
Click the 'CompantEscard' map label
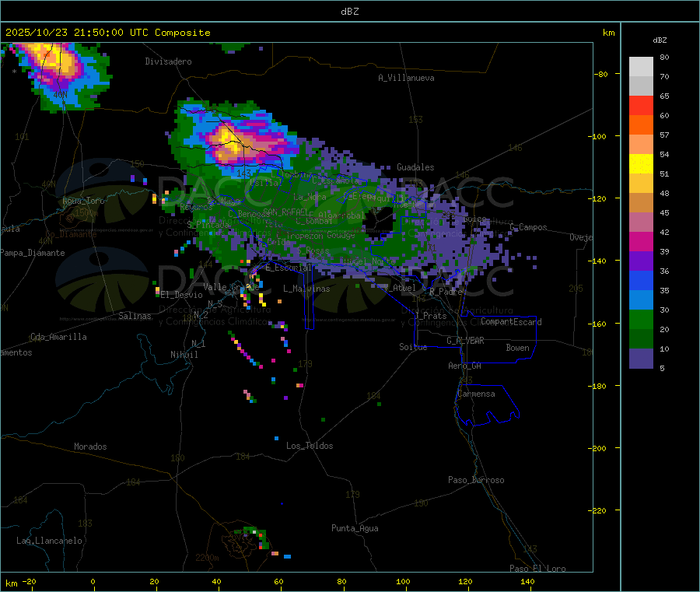click(x=511, y=322)
